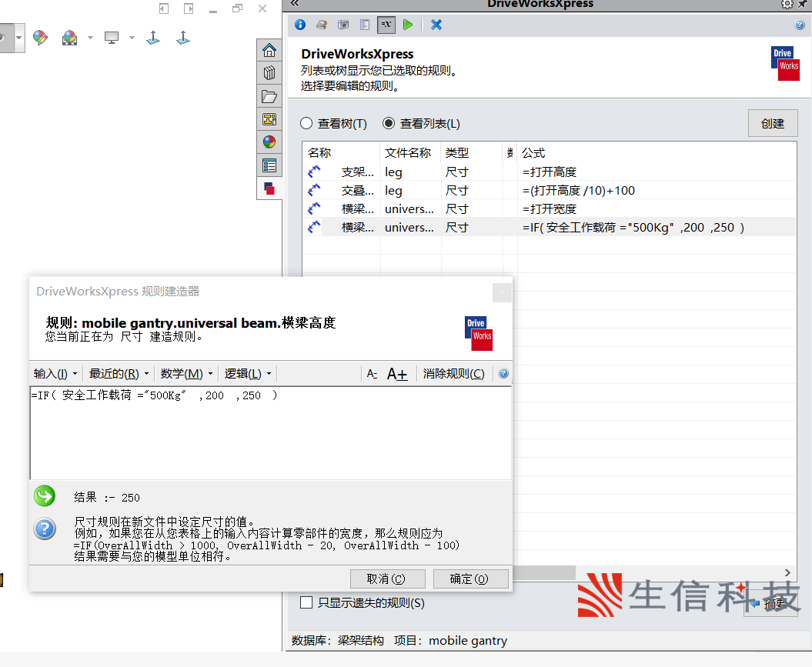Open the form toolbar icon
The image size is (812, 667).
click(365, 25)
